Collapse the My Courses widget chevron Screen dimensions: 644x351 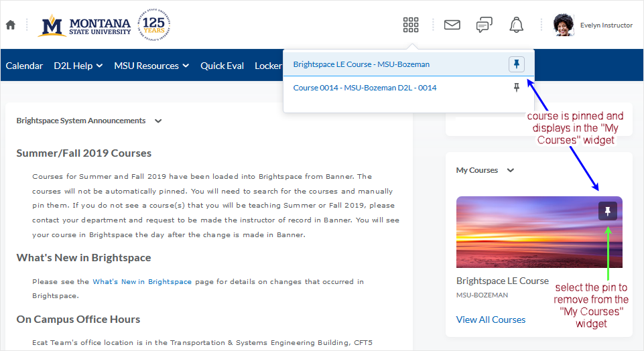coord(511,170)
